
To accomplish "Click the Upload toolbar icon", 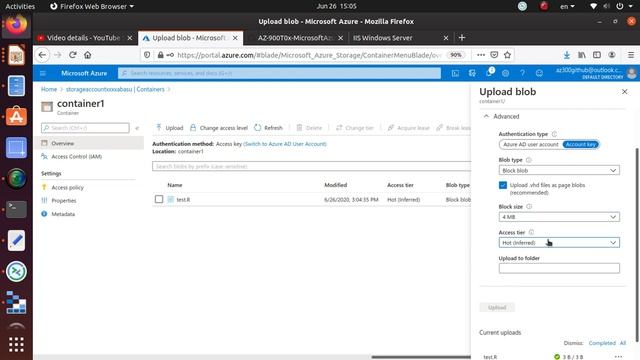I will pyautogui.click(x=159, y=128).
